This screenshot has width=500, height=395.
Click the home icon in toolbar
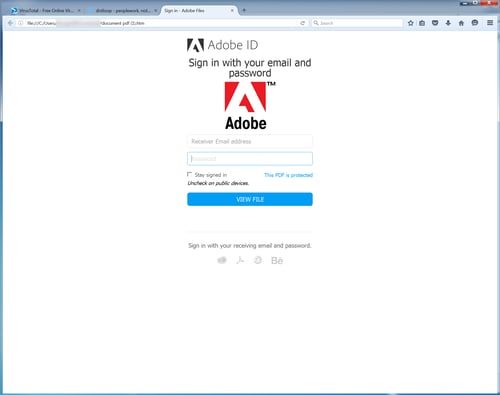click(461, 23)
